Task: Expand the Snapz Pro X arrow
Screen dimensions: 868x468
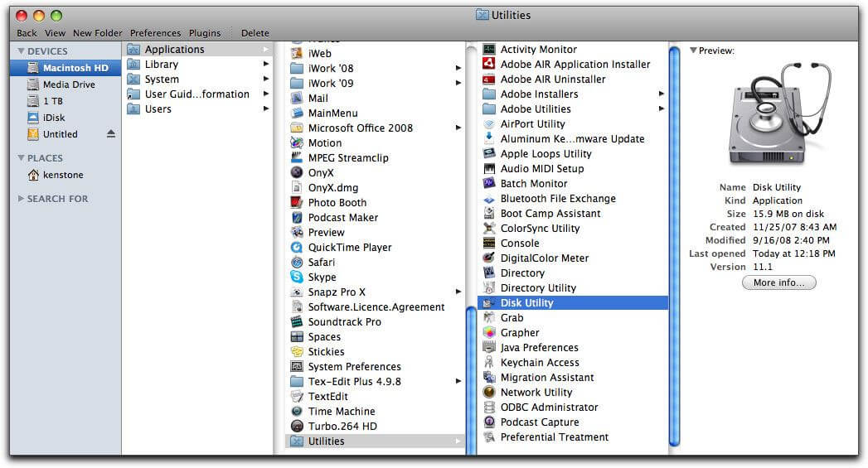Action: pos(458,292)
